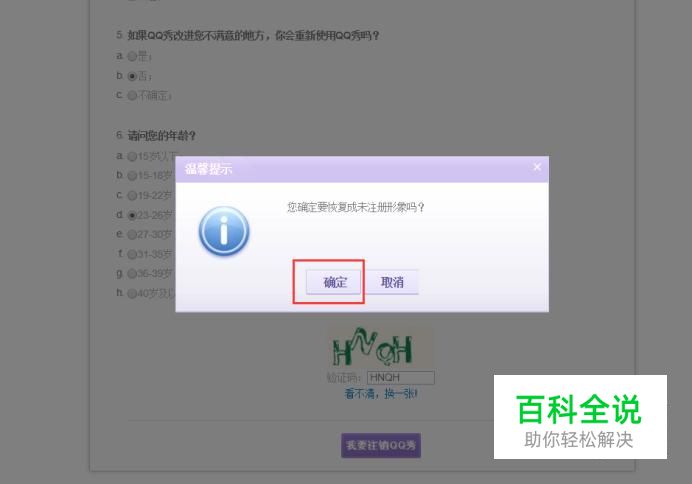
Task: Focus the 验证码 input field
Action: pyautogui.click(x=401, y=378)
